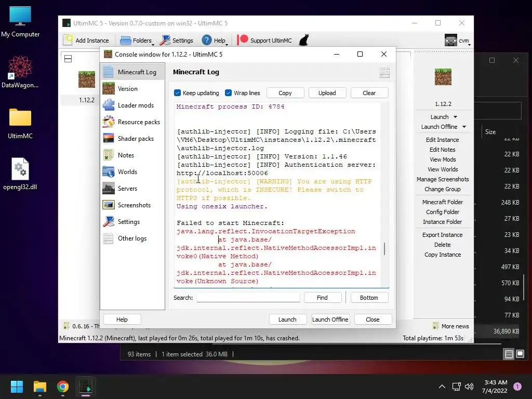532x399 pixels.
Task: Click Support UltimMC Patreon icon
Action: 242,40
